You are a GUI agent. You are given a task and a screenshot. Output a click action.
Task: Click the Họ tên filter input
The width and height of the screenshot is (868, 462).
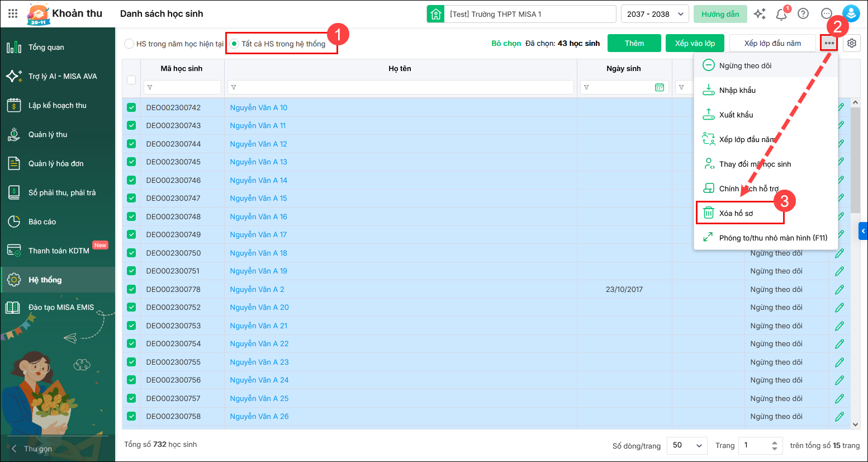[400, 87]
